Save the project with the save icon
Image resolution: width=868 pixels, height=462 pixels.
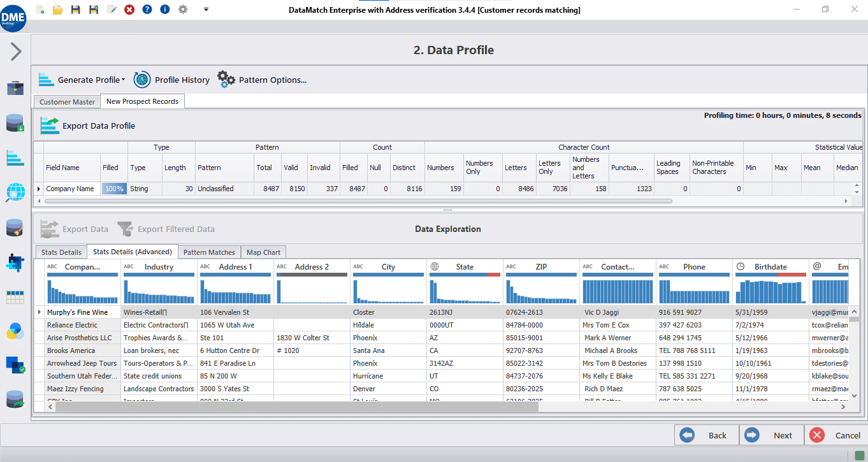coord(75,10)
